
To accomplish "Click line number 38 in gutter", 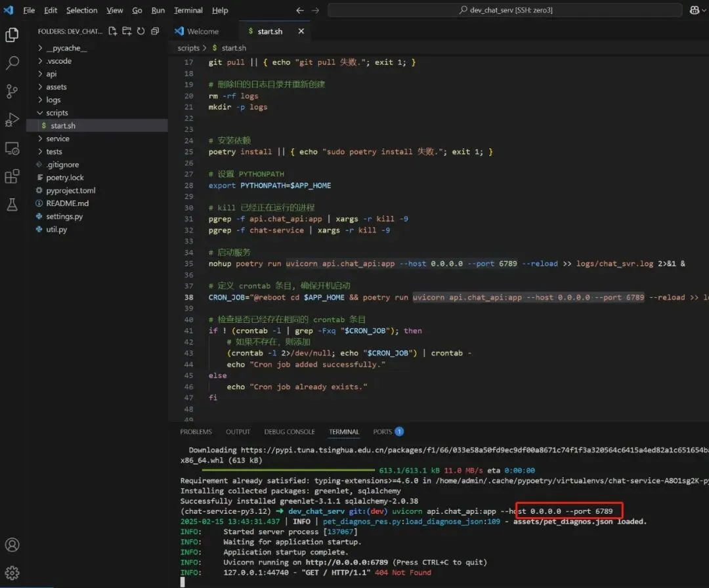I will pos(188,297).
